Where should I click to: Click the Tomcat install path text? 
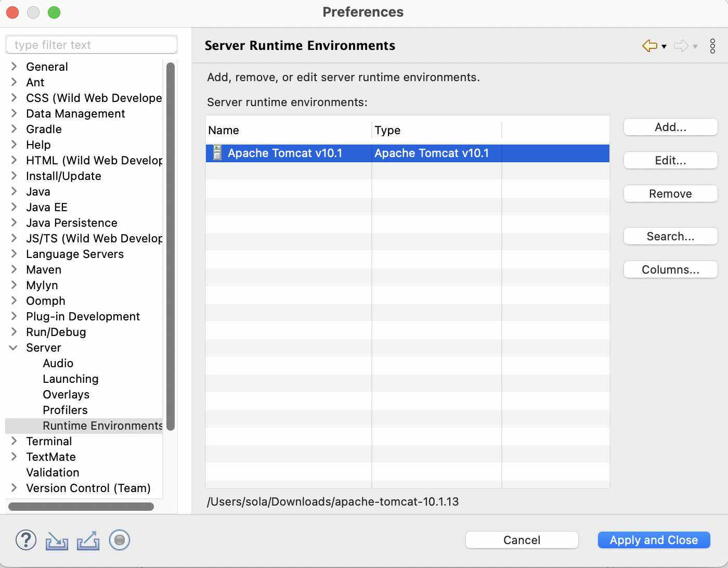333,501
